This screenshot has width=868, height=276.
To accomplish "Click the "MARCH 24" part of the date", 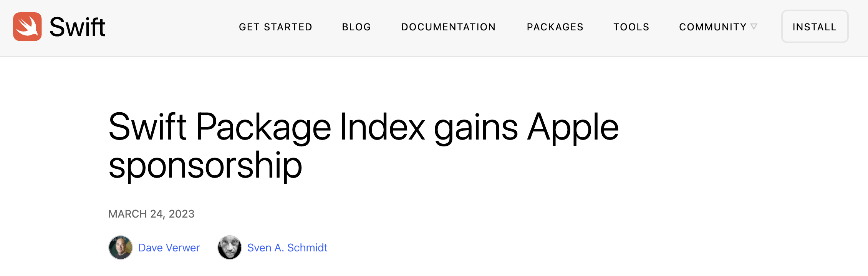I will tap(136, 214).
